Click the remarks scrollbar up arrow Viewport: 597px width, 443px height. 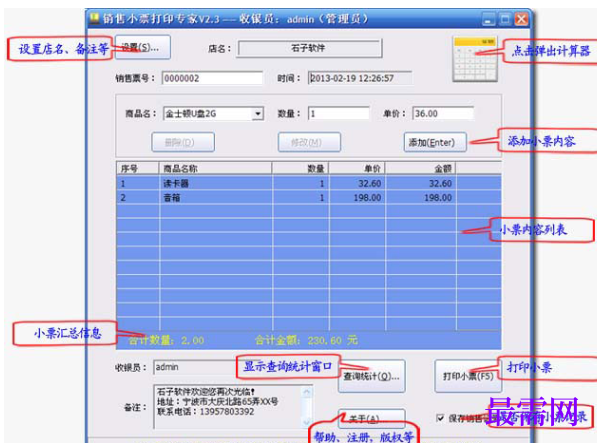307,391
